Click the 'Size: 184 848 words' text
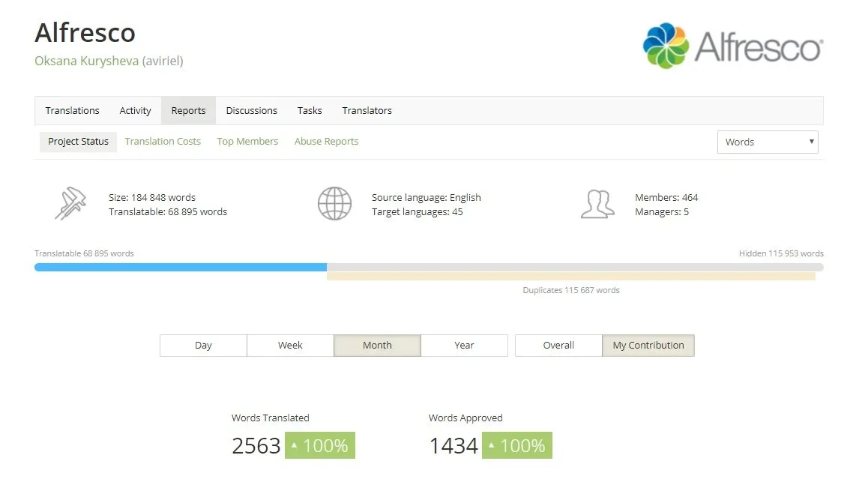Screen dimensions: 868x494 tap(152, 198)
